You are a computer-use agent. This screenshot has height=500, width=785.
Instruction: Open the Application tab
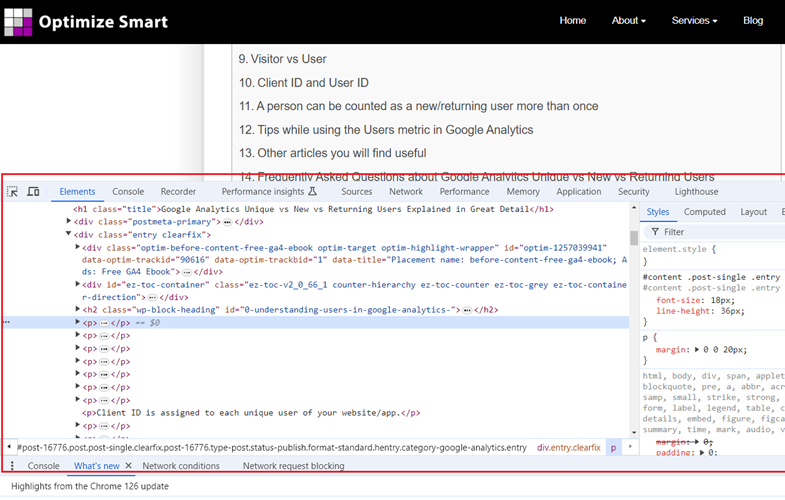(x=579, y=192)
